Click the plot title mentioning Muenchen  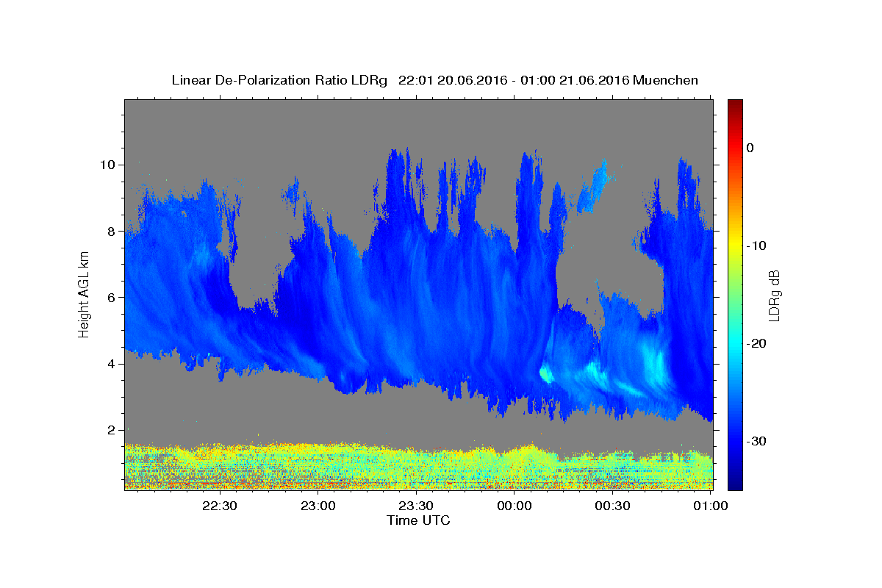click(x=434, y=80)
